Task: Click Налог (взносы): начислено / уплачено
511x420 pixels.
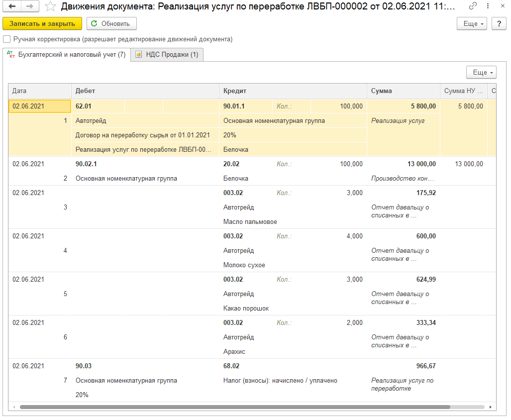Action: click(x=280, y=381)
